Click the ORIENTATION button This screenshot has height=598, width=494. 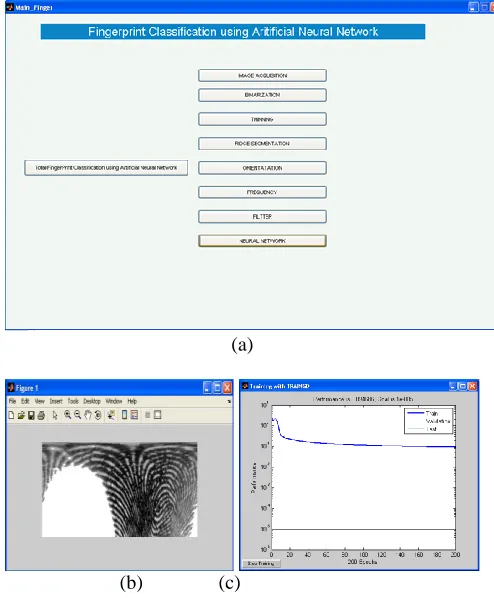(262, 168)
